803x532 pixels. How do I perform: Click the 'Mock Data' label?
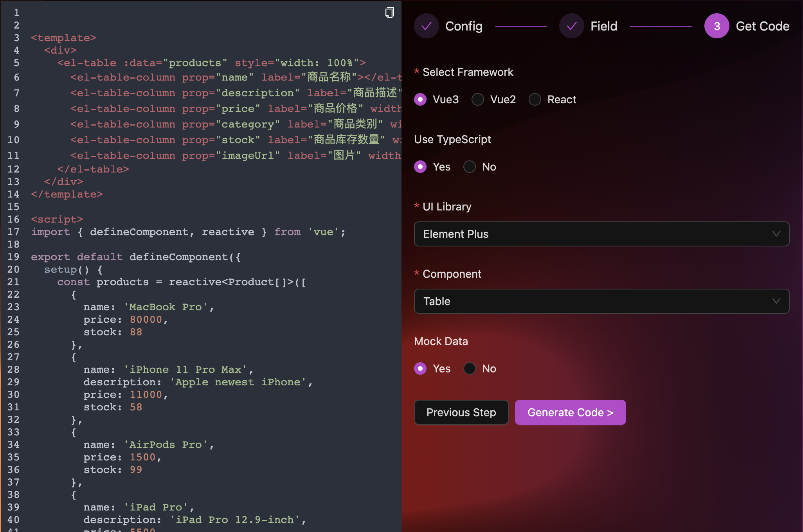click(441, 341)
